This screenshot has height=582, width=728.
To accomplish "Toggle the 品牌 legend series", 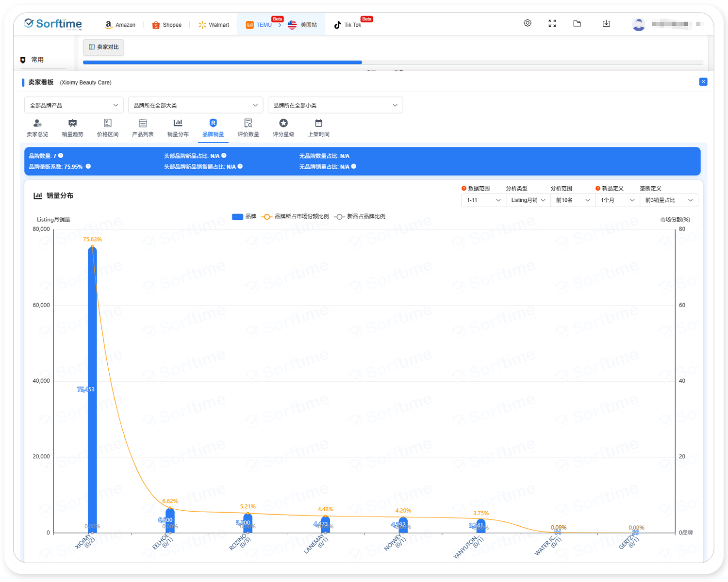I will 244,217.
